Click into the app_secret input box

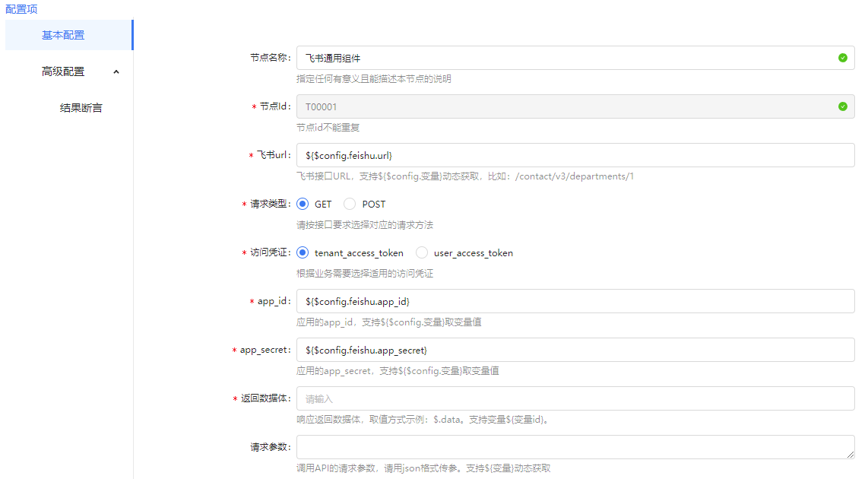pos(575,350)
